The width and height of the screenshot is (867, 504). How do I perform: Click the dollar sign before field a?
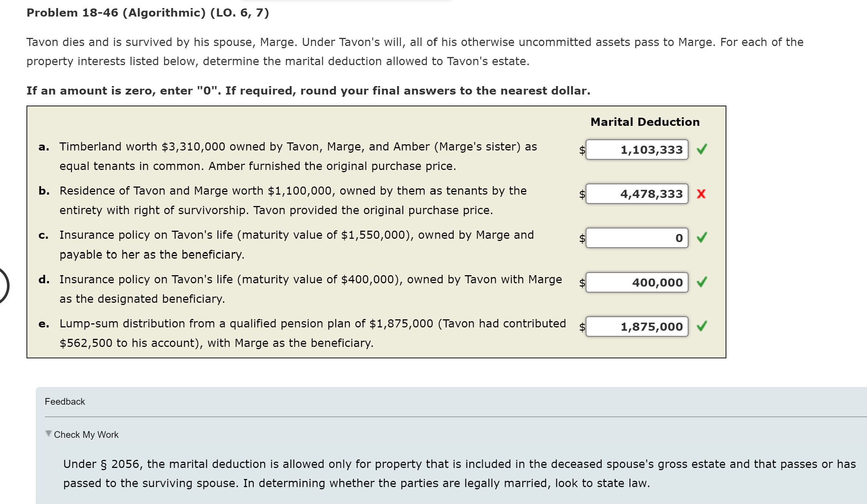click(582, 150)
